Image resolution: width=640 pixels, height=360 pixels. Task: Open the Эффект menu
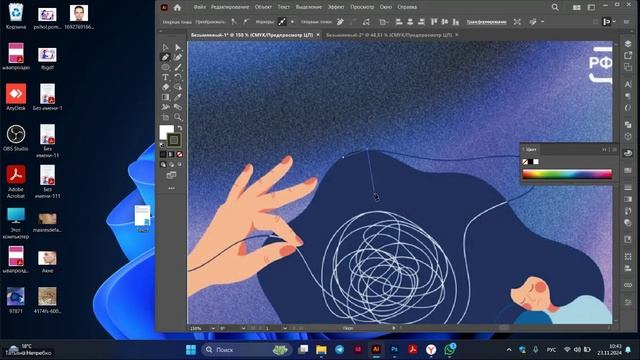coord(336,7)
